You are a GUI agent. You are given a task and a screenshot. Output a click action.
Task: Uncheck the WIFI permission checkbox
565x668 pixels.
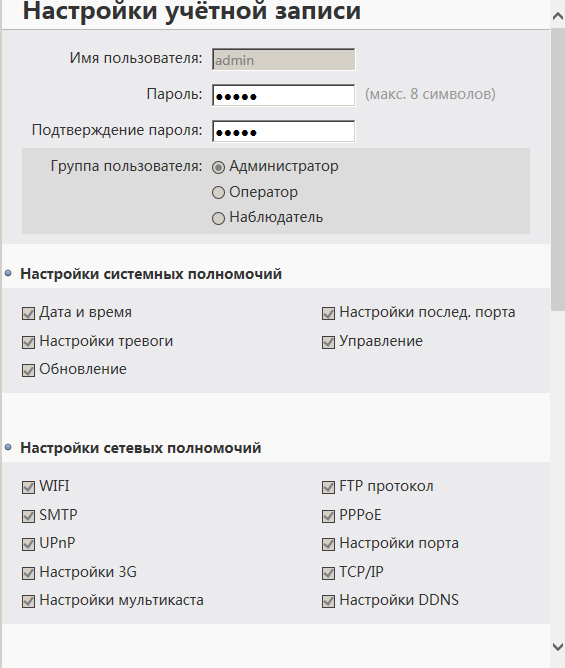(x=28, y=487)
